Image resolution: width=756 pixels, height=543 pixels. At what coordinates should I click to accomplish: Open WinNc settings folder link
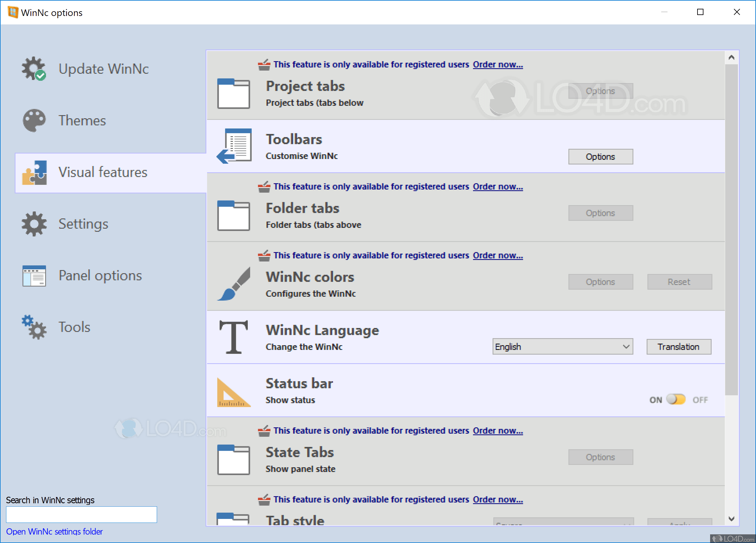pos(54,531)
